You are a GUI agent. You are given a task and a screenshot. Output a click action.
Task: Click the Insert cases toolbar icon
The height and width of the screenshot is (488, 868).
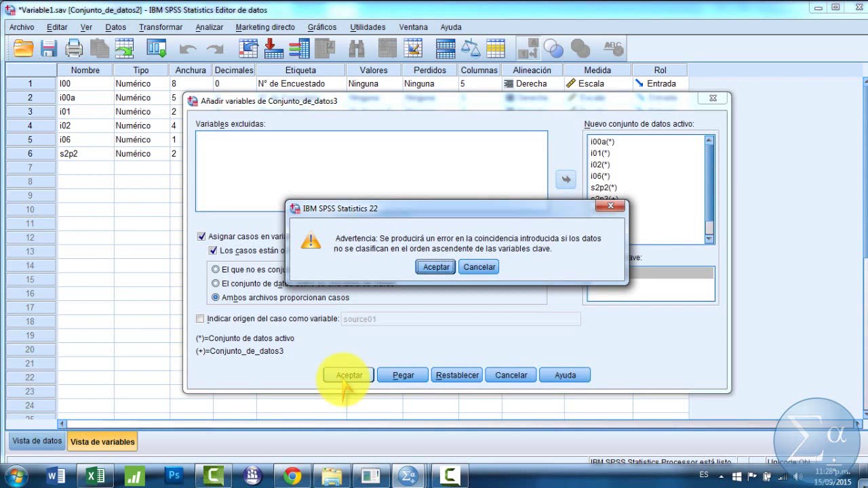click(x=388, y=48)
